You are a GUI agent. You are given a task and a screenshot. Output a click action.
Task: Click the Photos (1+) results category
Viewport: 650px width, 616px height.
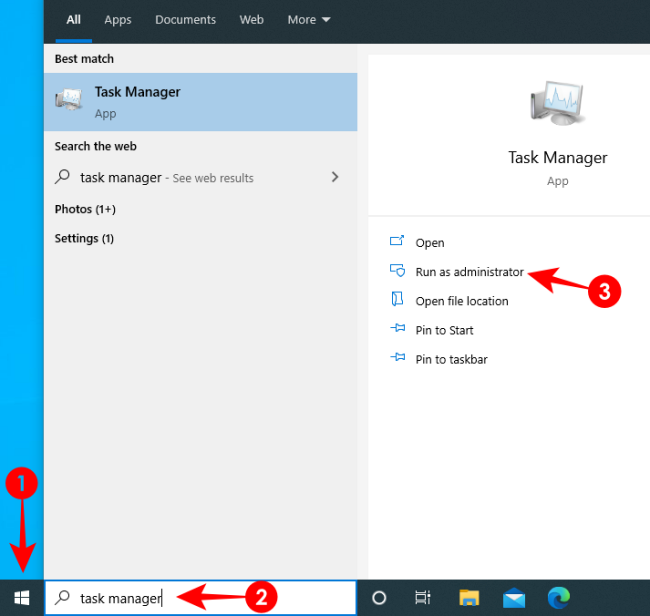click(85, 209)
